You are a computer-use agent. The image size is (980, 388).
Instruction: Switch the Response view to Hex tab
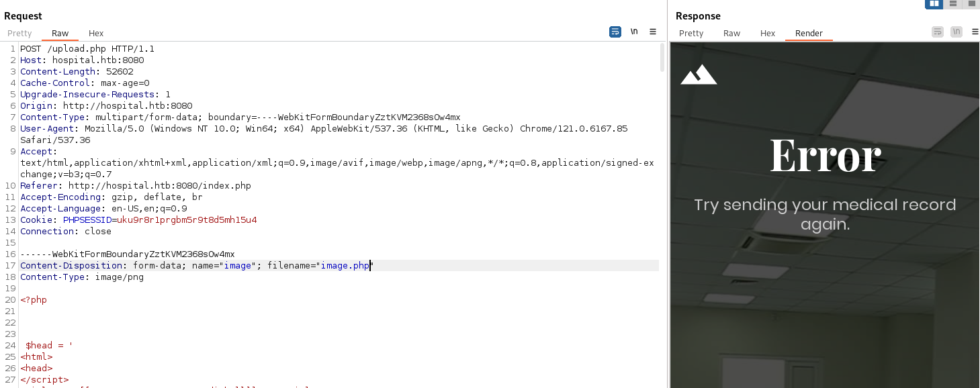coord(768,33)
